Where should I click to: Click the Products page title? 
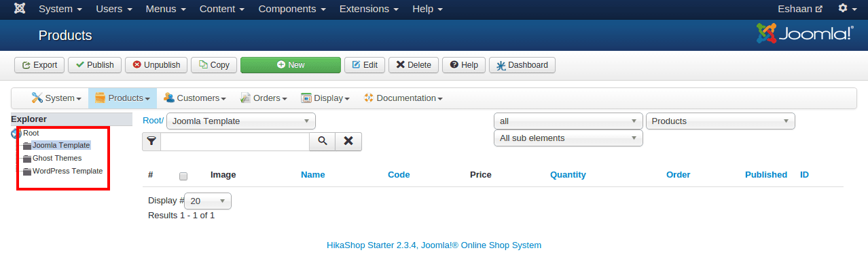point(65,35)
